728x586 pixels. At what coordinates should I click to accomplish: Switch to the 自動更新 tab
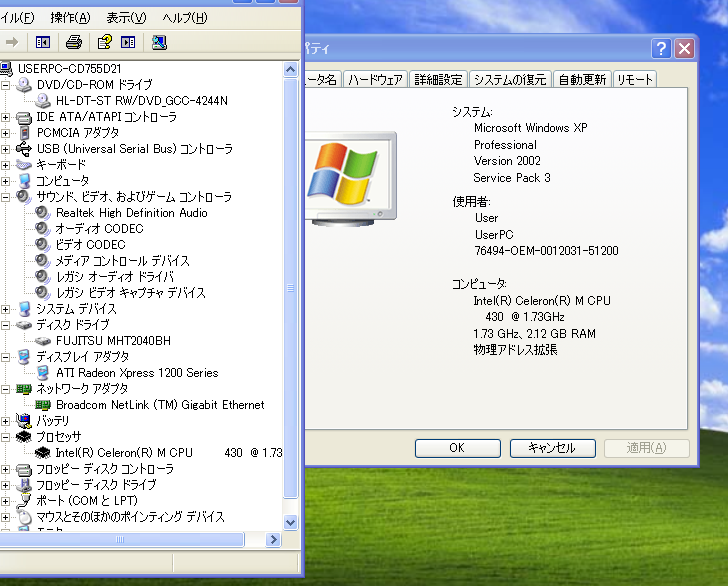click(582, 79)
